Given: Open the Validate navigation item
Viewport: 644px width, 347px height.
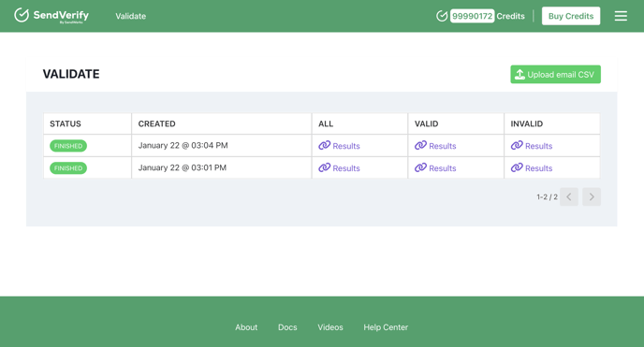Looking at the screenshot, I should point(131,16).
